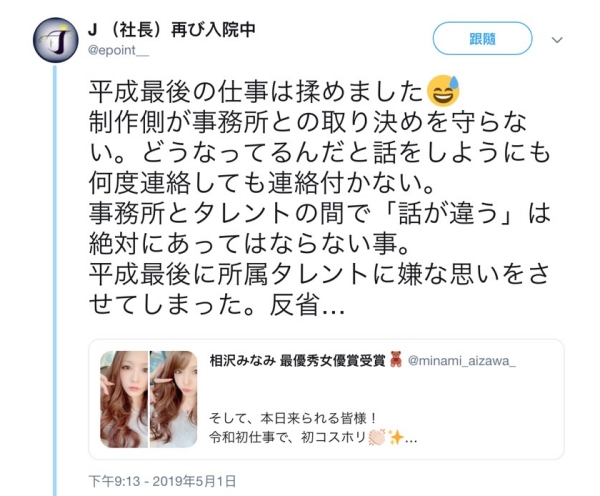Click the final line せてしまった。反省…
The height and width of the screenshot is (496, 600).
tap(217, 305)
